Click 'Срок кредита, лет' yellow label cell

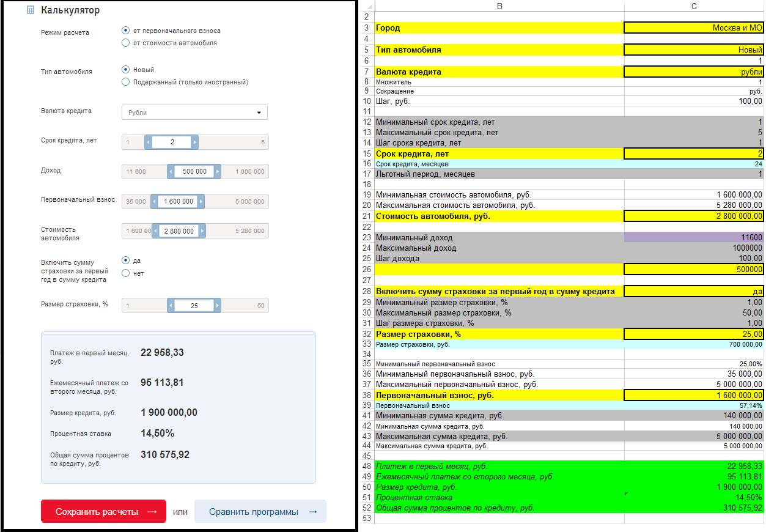pos(499,153)
